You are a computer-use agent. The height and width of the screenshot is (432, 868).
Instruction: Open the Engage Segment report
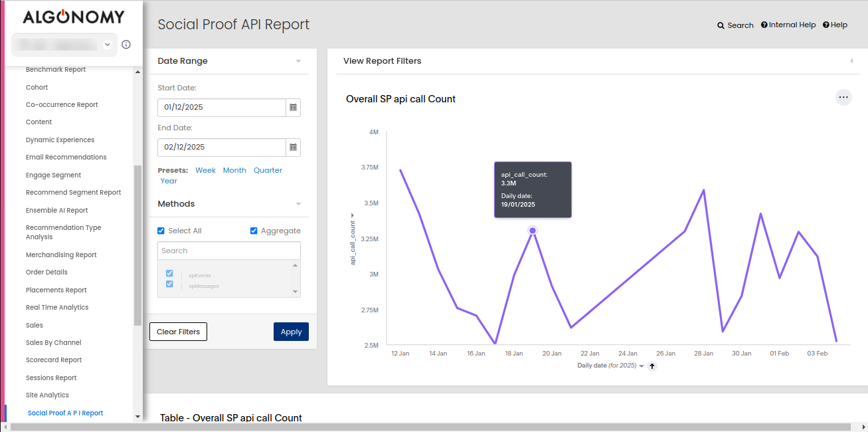click(x=53, y=175)
